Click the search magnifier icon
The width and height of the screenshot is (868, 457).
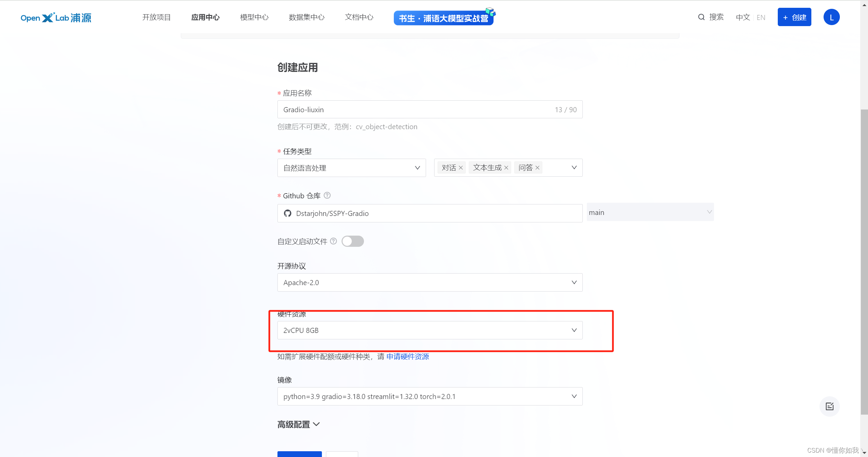[701, 17]
